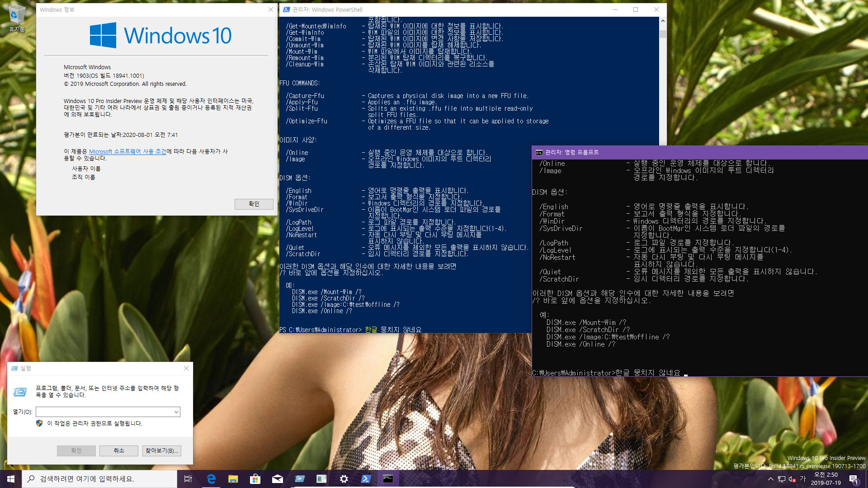
Task: Open the Recycle Bin desktop icon
Action: [17, 19]
